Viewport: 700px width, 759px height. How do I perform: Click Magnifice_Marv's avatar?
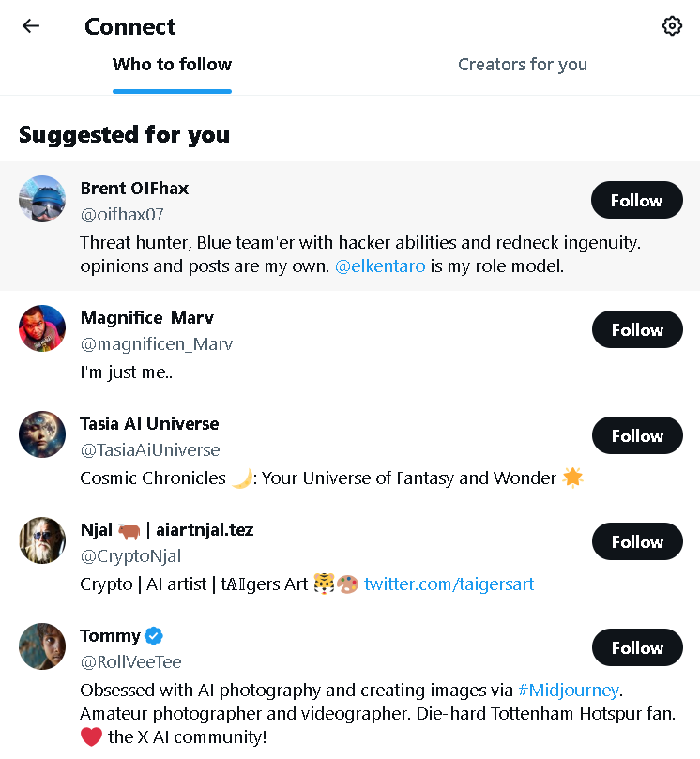[42, 328]
